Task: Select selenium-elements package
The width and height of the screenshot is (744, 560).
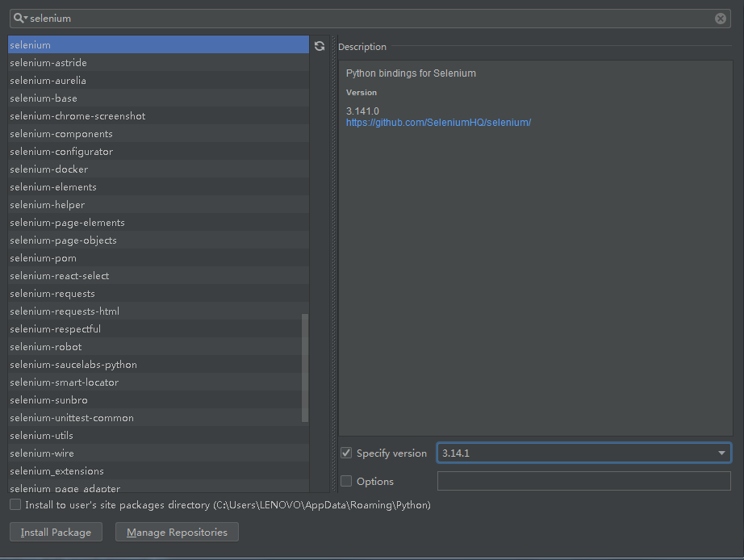Action: (x=158, y=187)
